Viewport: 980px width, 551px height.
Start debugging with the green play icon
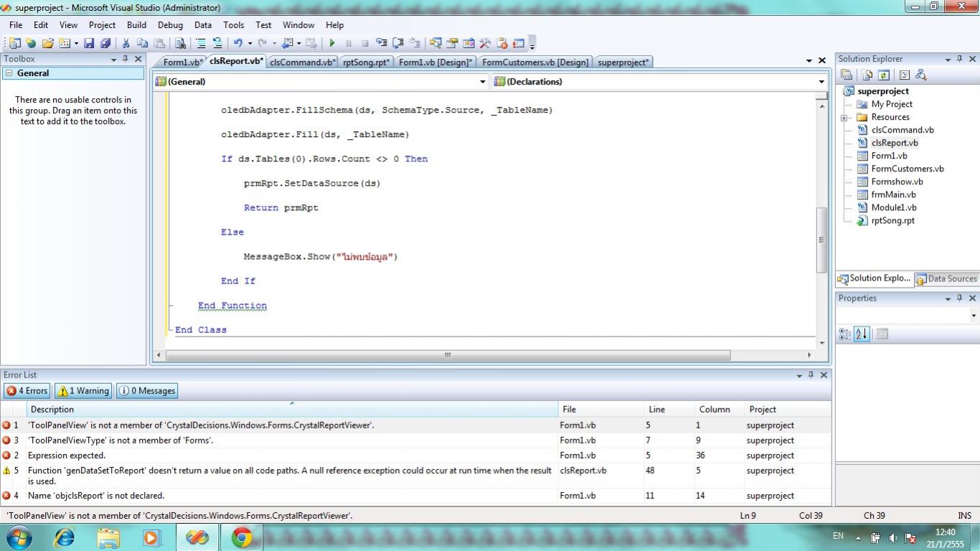coord(332,43)
